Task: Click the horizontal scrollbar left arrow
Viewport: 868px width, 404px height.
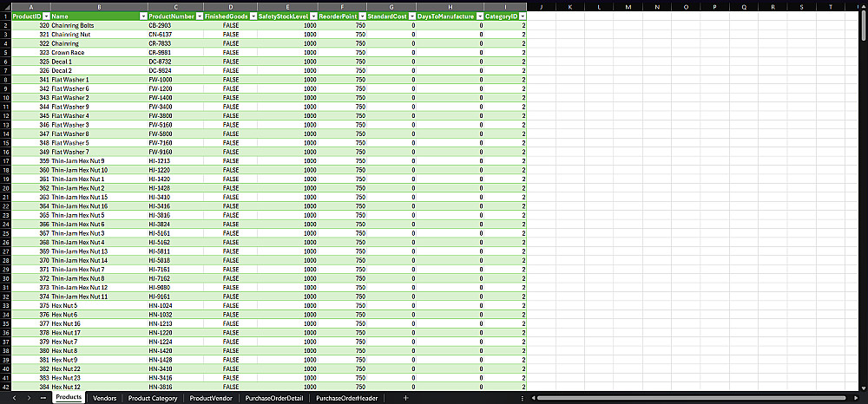Action: click(533, 398)
